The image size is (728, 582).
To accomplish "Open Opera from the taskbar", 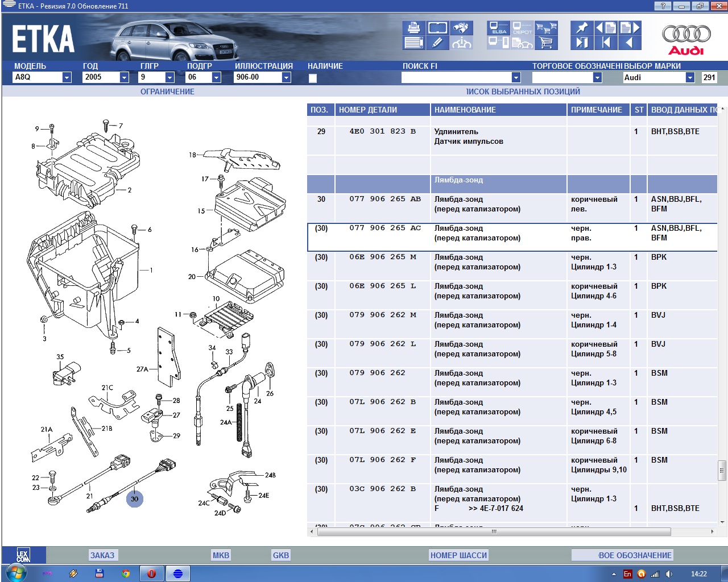I will (152, 574).
